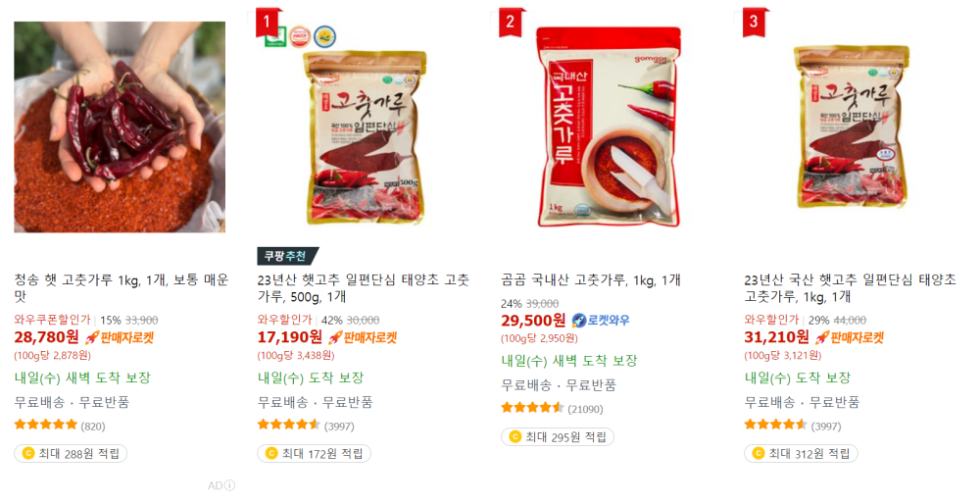Screen dimensions: 980x503
Task: Click the gomgom red chili powder package image
Action: (609, 127)
